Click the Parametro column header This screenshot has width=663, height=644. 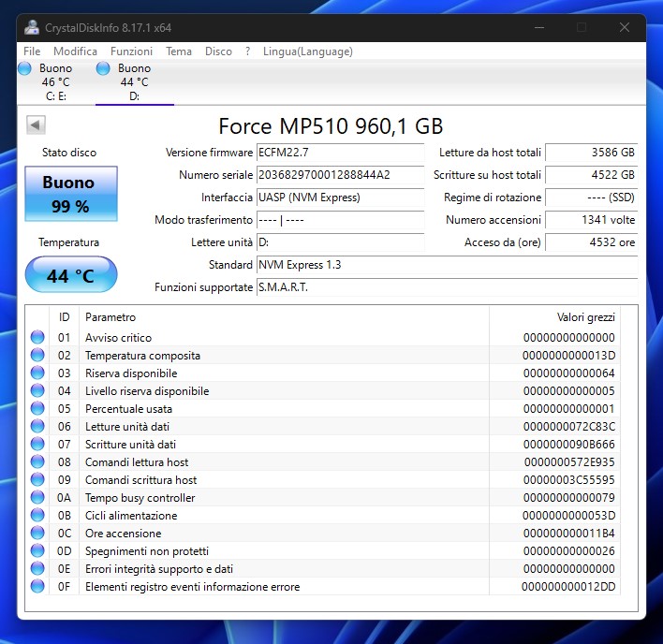[284, 317]
